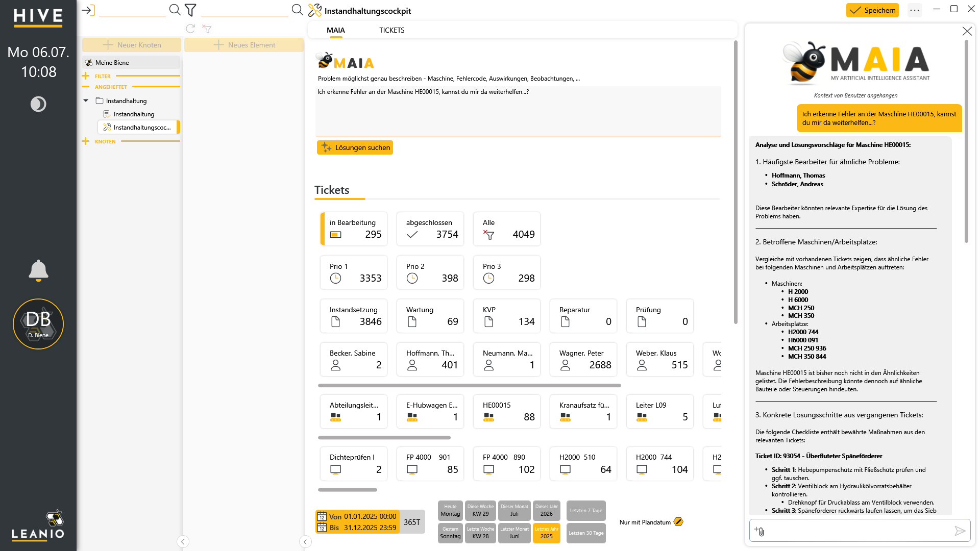This screenshot has height=551, width=980.
Task: Toggle dark mode moon icon in sidebar
Action: tap(38, 104)
